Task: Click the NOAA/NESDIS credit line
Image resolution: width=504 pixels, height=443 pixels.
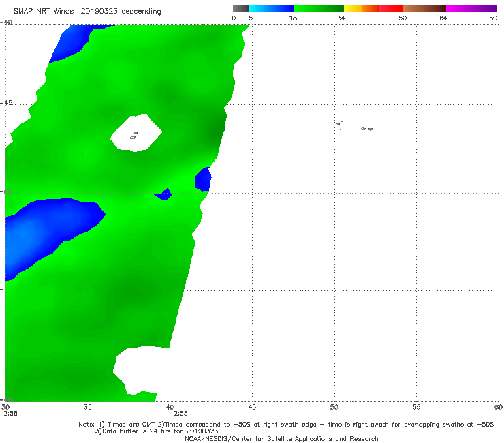Action: (281, 439)
